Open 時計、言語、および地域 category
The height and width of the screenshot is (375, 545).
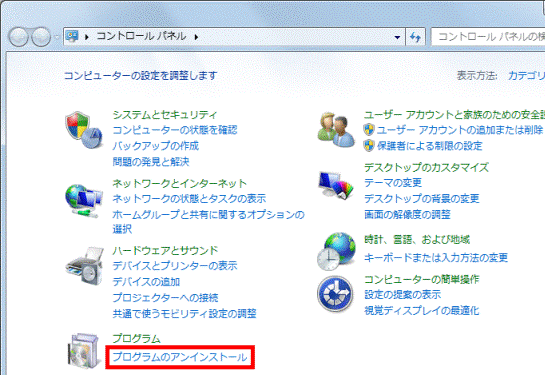[417, 240]
